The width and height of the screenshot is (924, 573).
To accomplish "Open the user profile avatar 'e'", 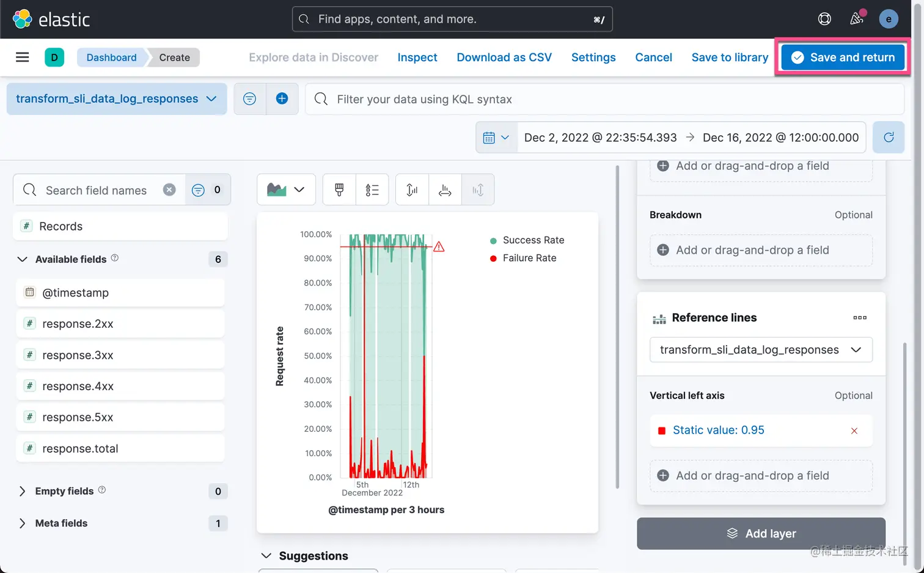I will 889,19.
